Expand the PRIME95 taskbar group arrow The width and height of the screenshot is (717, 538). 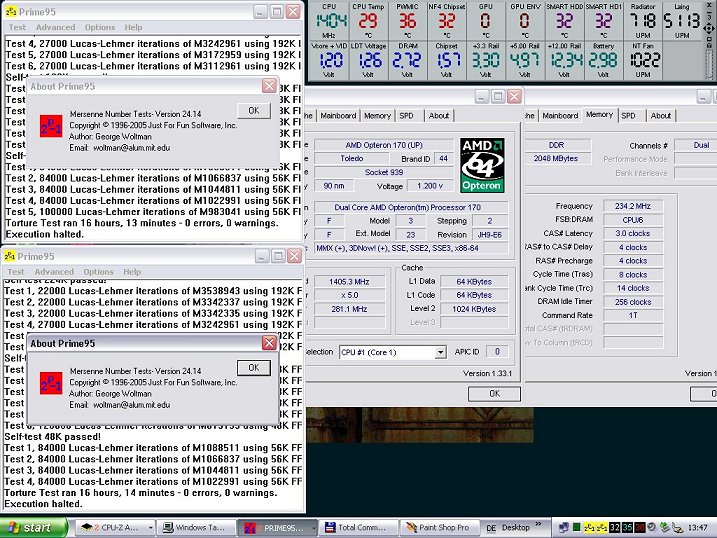click(314, 528)
